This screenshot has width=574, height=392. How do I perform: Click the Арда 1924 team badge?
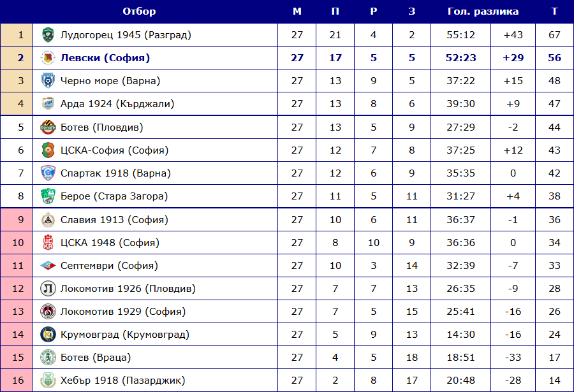(48, 104)
